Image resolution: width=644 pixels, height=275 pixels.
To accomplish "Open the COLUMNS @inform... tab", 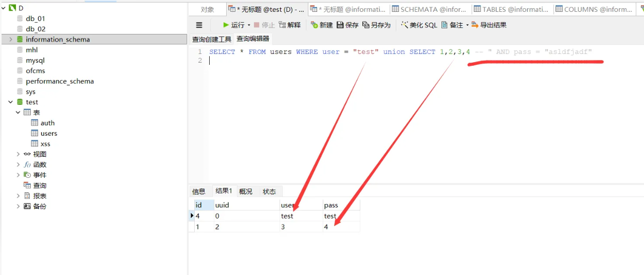I will pyautogui.click(x=594, y=9).
